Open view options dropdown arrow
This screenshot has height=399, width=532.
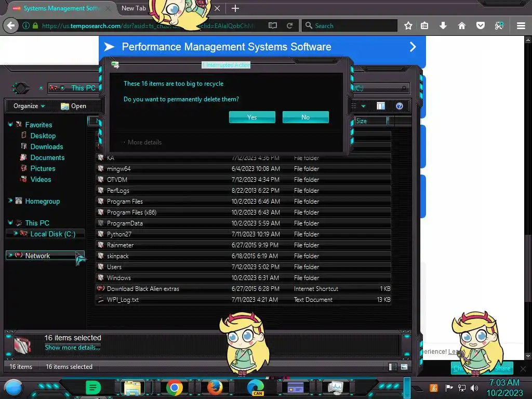363,106
